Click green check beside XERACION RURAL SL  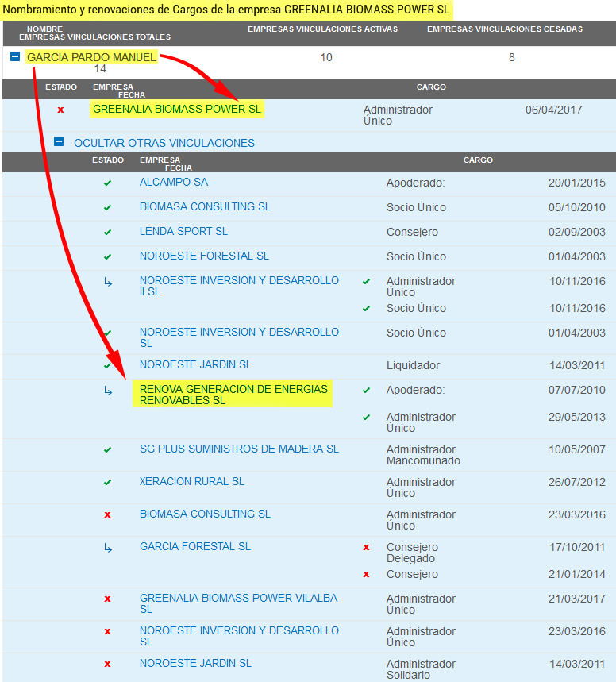coord(108,483)
